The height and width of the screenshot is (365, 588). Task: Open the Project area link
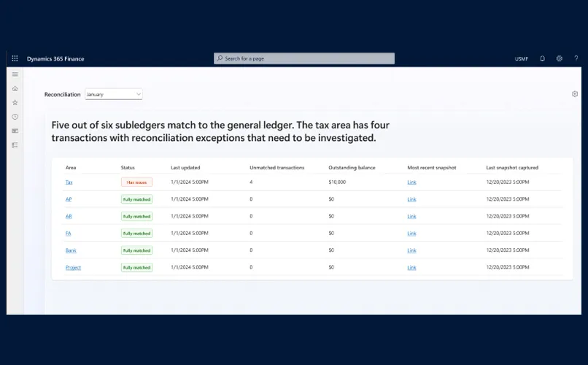pos(73,267)
